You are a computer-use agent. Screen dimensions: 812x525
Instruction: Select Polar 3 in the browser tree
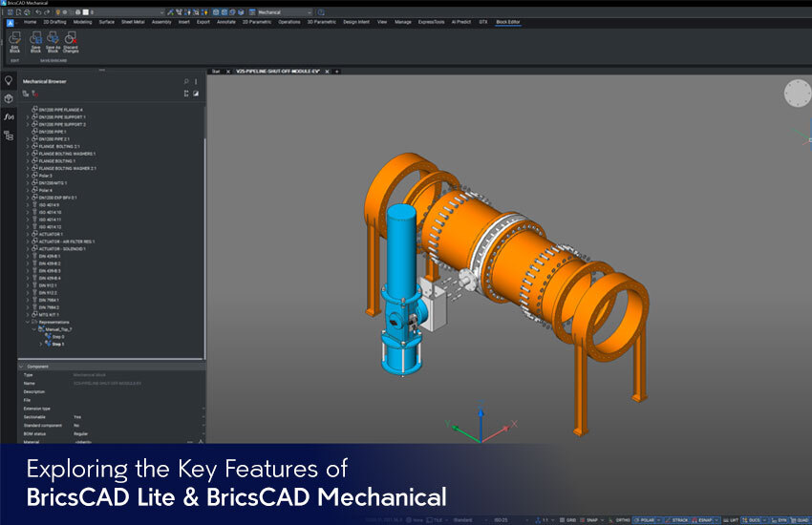point(46,176)
